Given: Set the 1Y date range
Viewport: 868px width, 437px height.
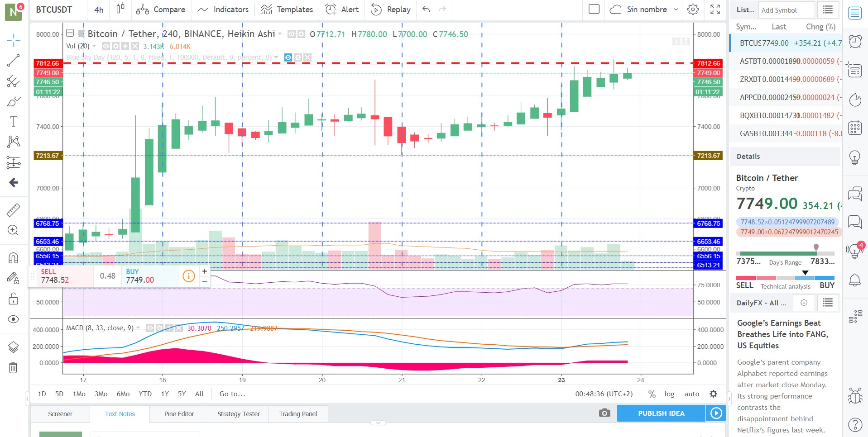Looking at the screenshot, I should pyautogui.click(x=165, y=394).
